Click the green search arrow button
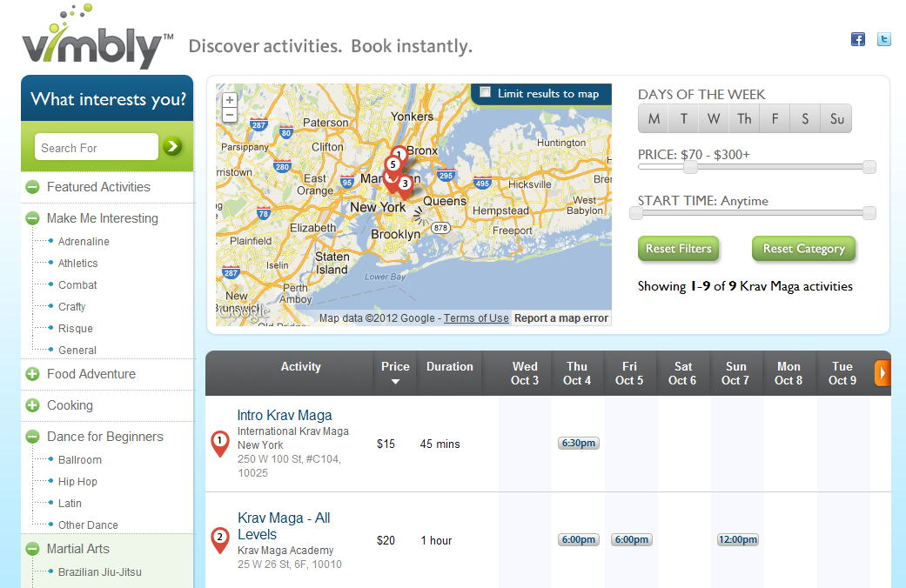This screenshot has height=588, width=906. tap(172, 147)
